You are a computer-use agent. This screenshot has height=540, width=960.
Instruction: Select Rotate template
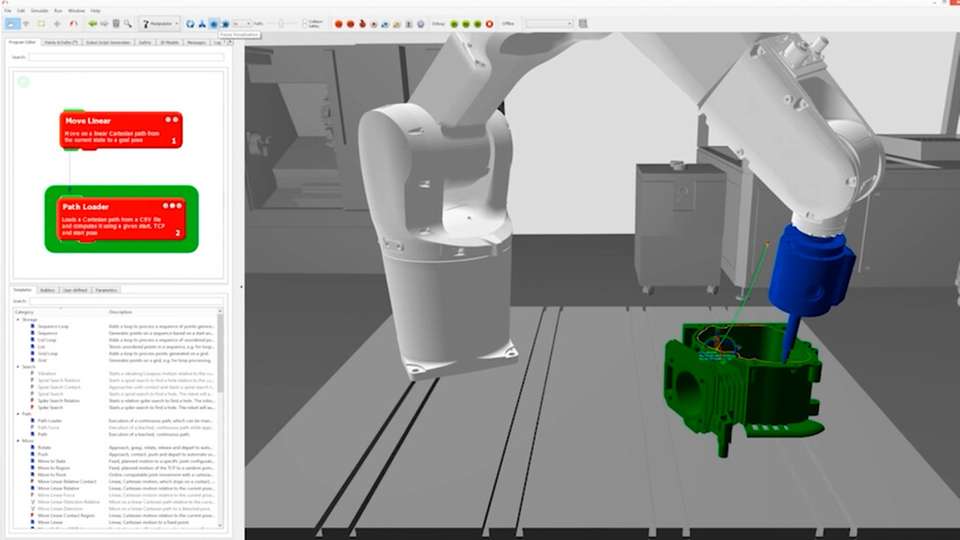pos(45,448)
